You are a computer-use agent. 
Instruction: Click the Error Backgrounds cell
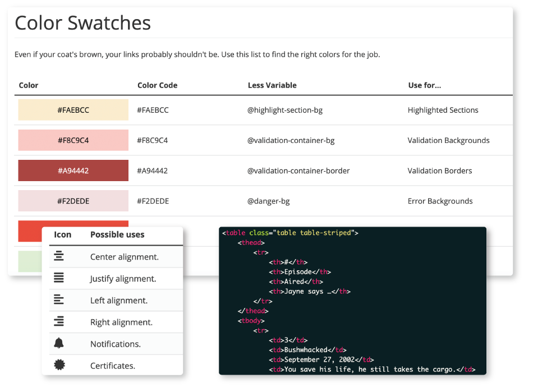click(440, 201)
